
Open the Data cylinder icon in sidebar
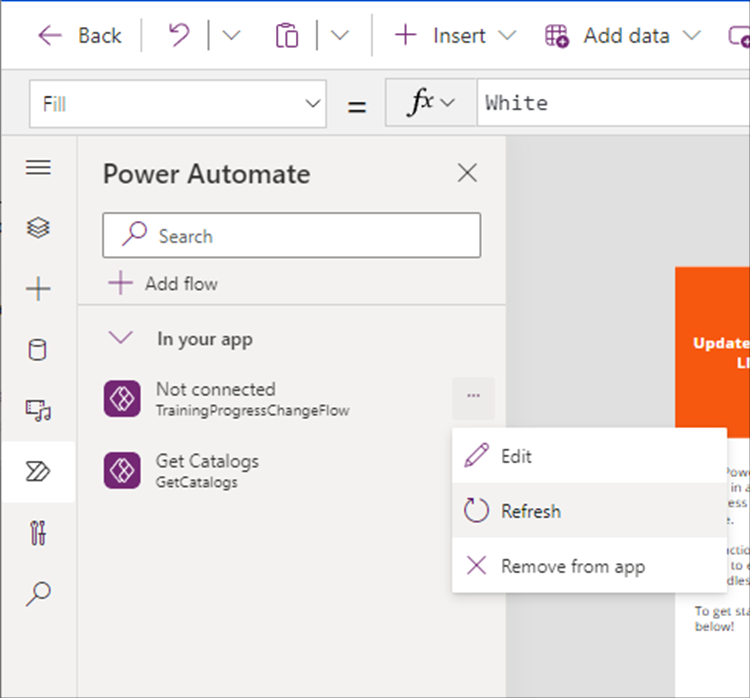tap(38, 350)
